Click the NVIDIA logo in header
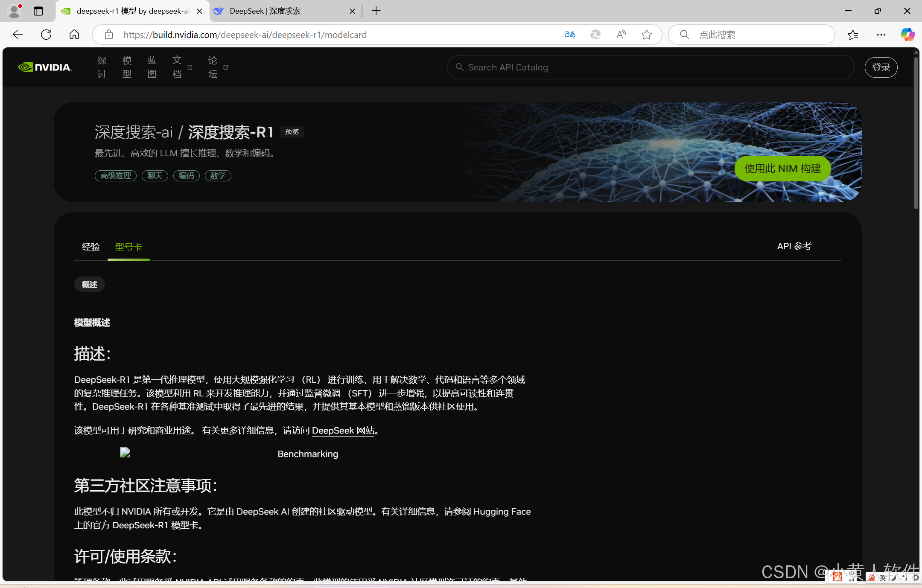 (x=45, y=67)
